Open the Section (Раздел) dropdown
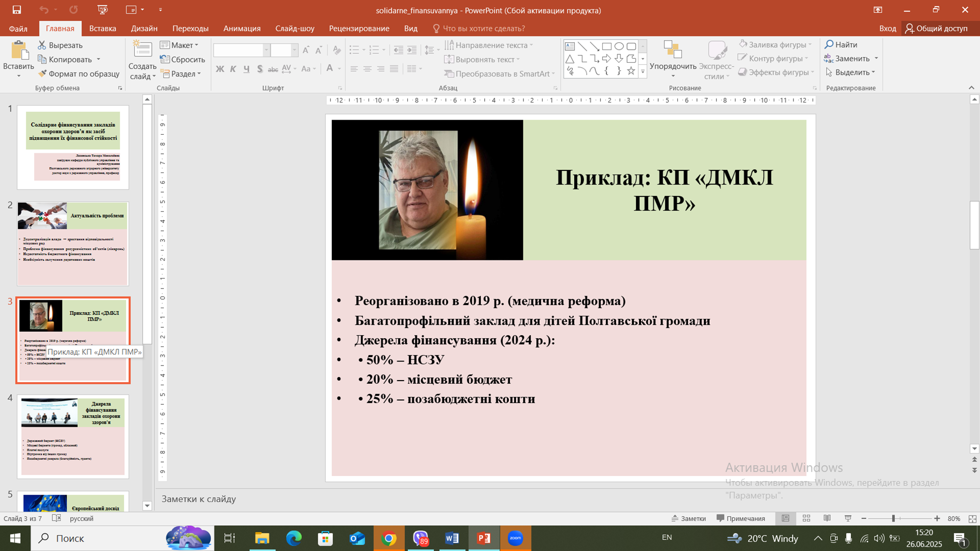980x551 pixels. click(x=181, y=73)
